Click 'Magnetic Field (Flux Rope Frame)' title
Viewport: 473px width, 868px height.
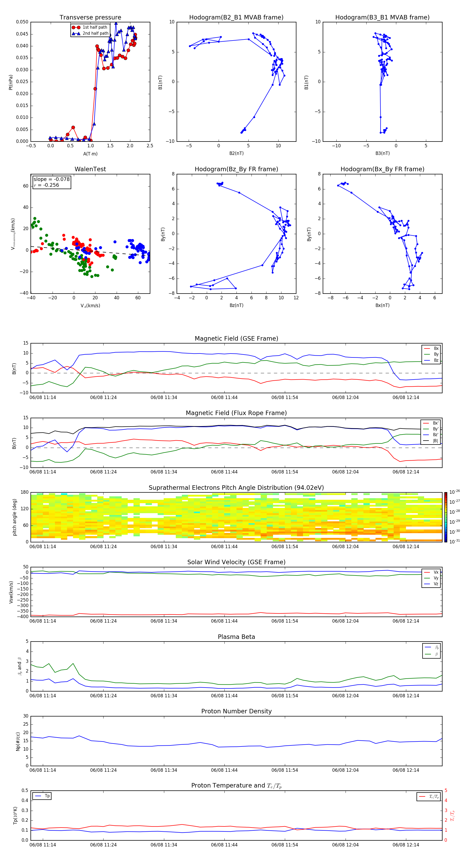tap(236, 413)
